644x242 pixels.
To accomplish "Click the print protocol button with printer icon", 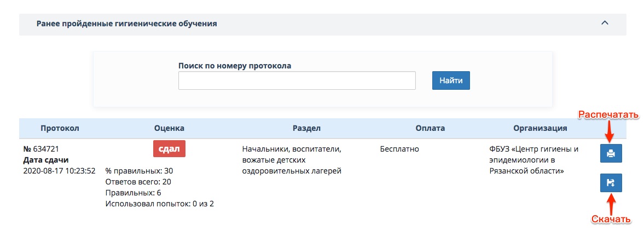I will coord(611,154).
